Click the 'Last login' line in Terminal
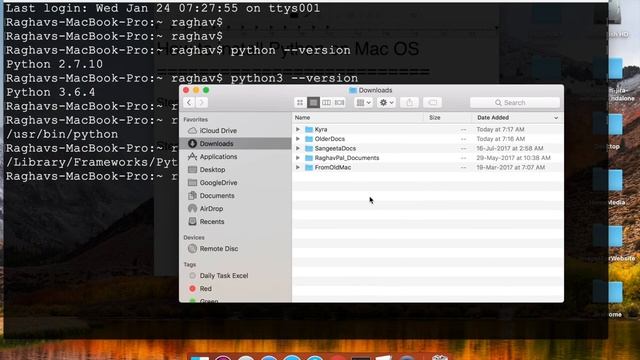This screenshot has height=360, width=640. [163, 9]
